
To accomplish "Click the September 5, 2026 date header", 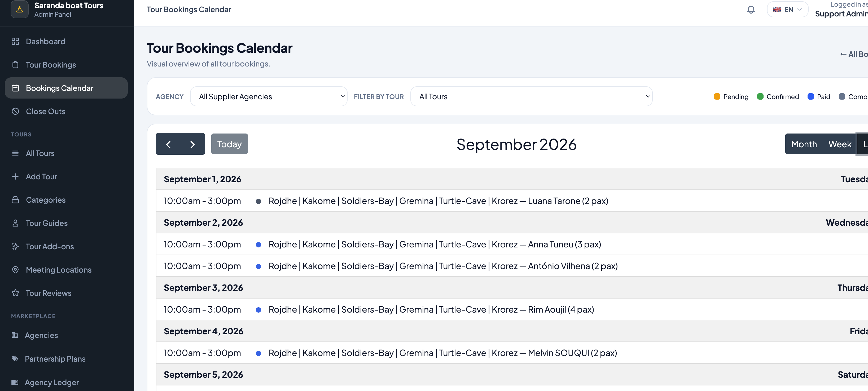I will [203, 375].
